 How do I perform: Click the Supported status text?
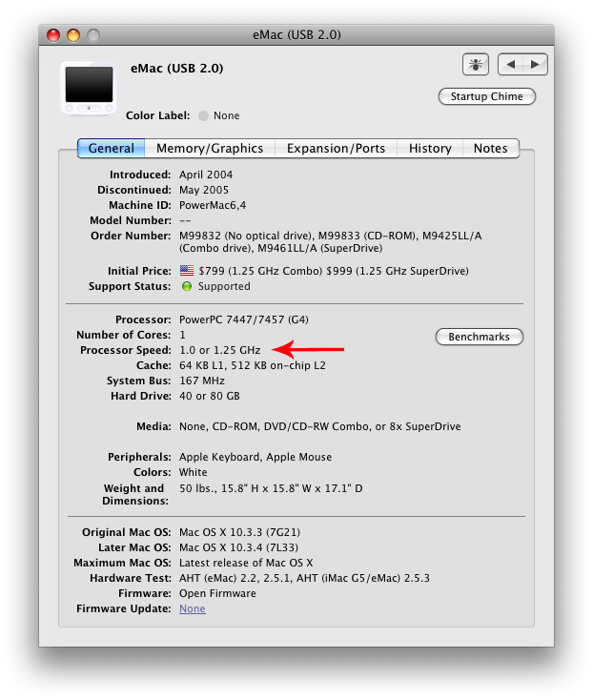tap(224, 286)
